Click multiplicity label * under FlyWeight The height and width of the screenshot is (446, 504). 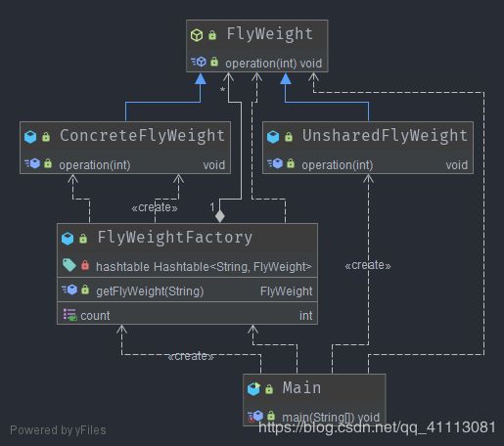point(222,90)
